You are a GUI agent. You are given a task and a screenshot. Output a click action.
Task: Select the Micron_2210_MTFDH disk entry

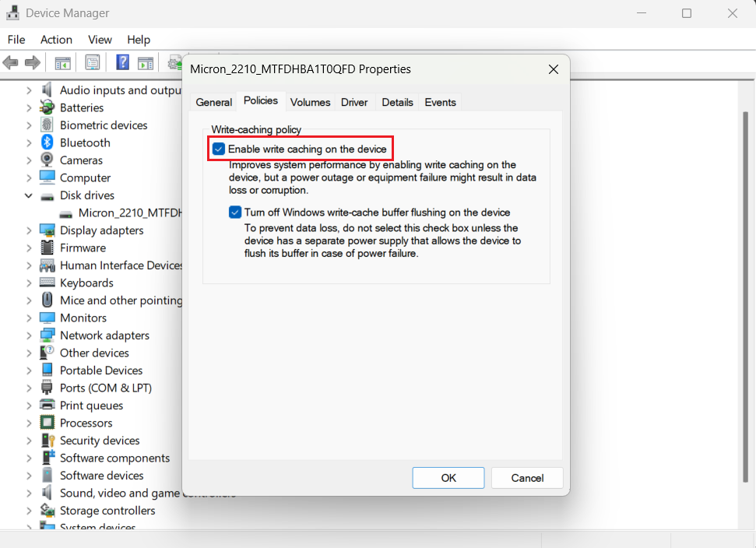tap(123, 213)
